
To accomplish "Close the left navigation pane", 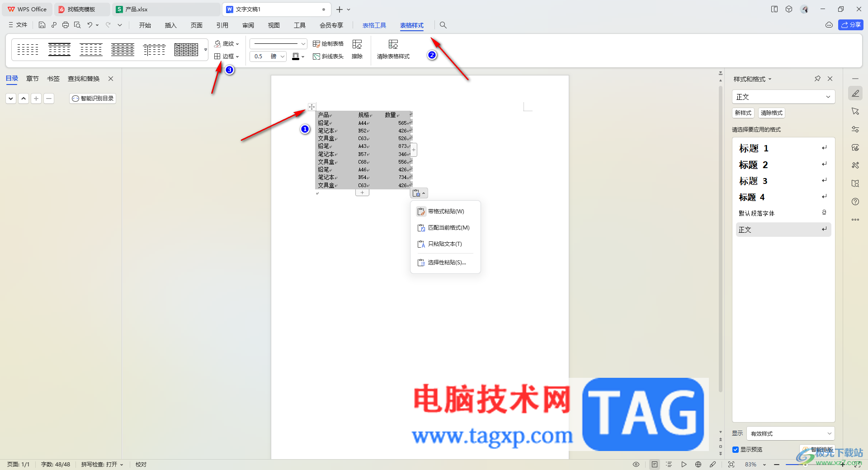I will [x=111, y=79].
